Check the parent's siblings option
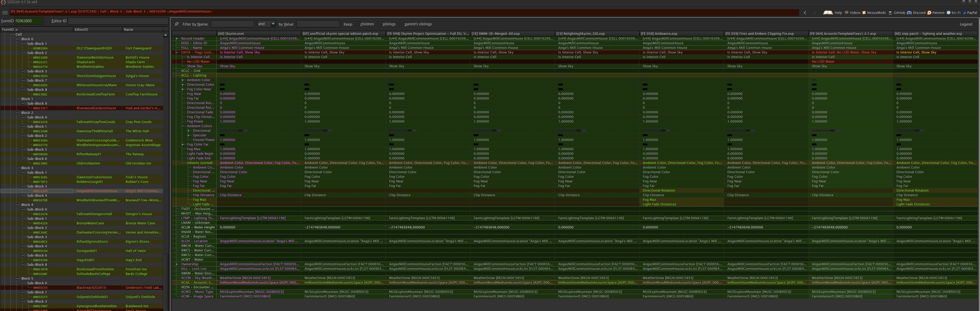 (401, 24)
